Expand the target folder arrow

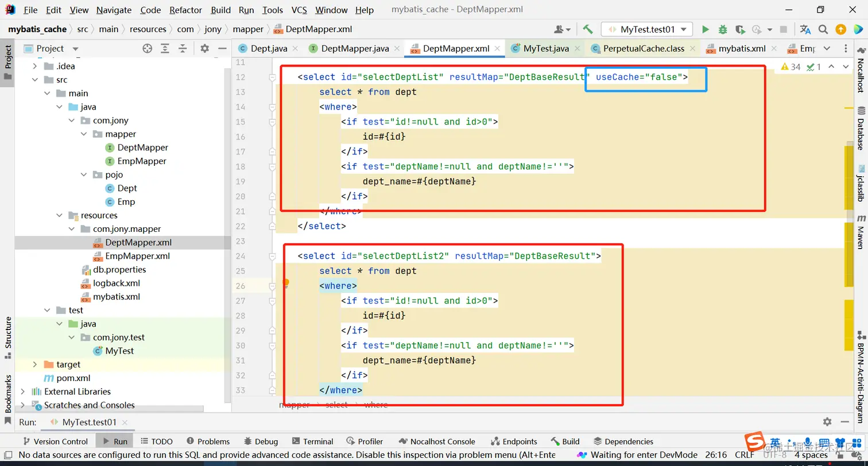point(35,364)
